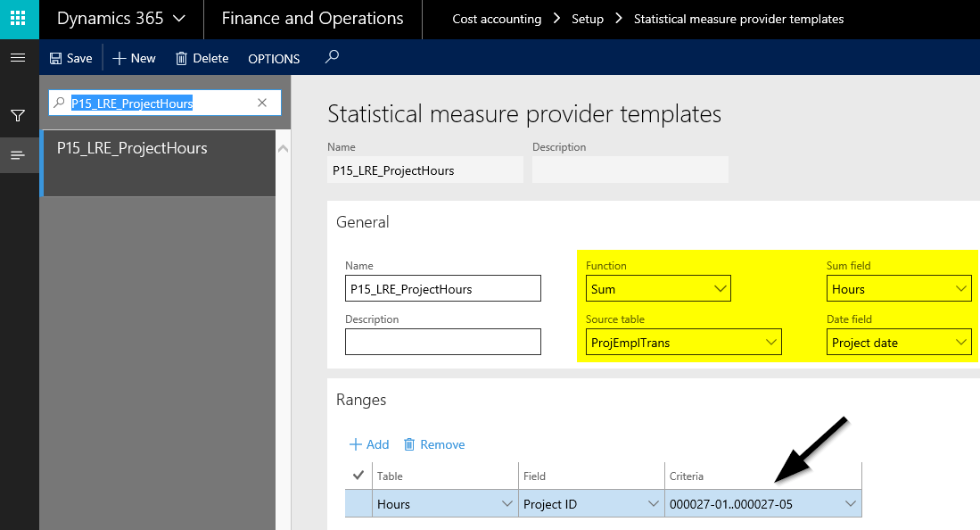
Task: Clear the quick filter with X icon
Action: click(262, 103)
